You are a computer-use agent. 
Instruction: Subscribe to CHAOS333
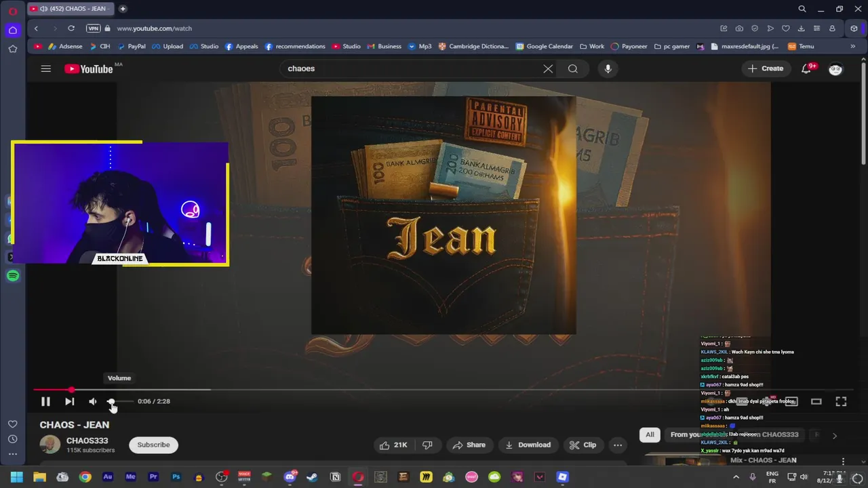(x=153, y=445)
